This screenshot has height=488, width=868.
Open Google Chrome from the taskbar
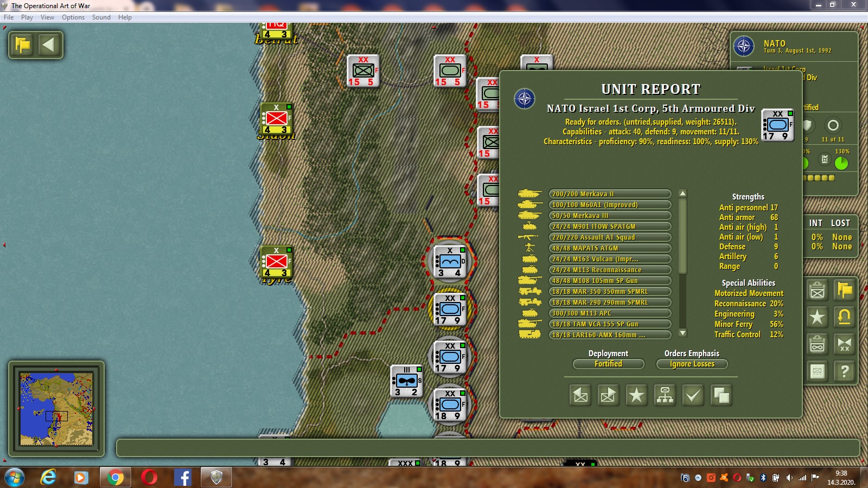115,478
